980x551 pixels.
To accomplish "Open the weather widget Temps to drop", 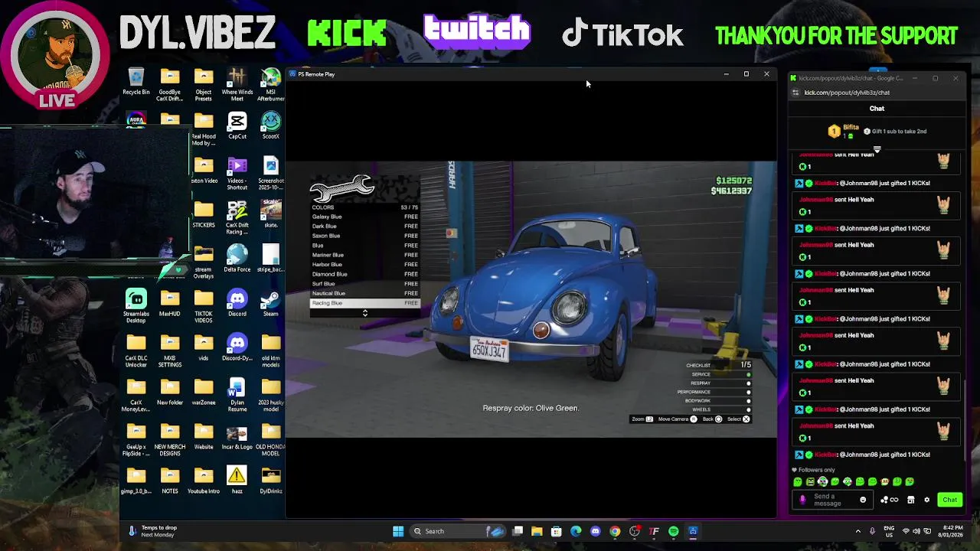I will [x=153, y=531].
